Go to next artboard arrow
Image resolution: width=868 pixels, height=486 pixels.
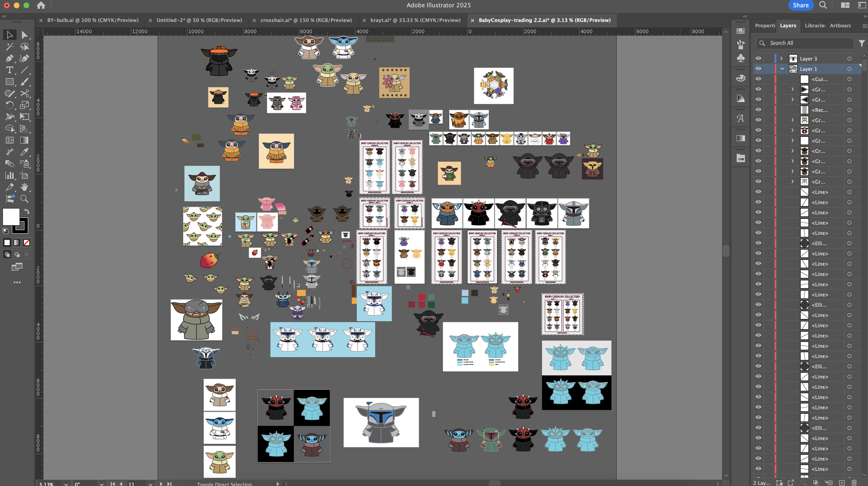[x=161, y=484]
